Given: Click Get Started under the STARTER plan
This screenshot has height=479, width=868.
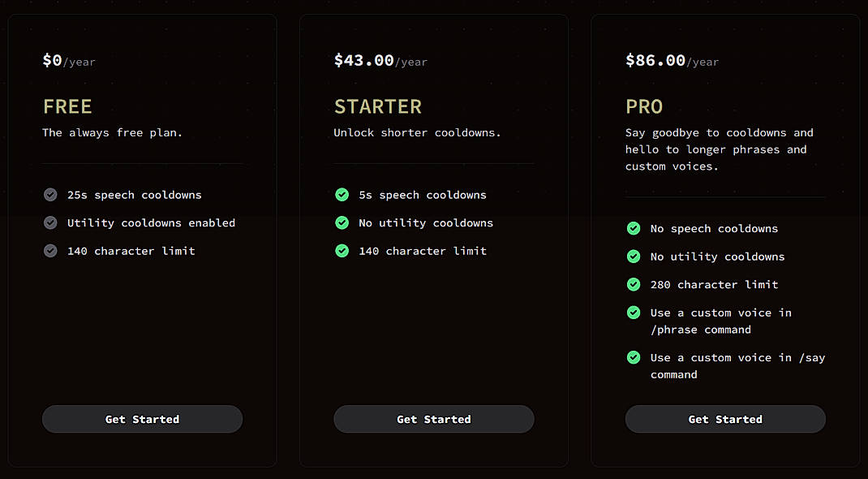Looking at the screenshot, I should [433, 419].
